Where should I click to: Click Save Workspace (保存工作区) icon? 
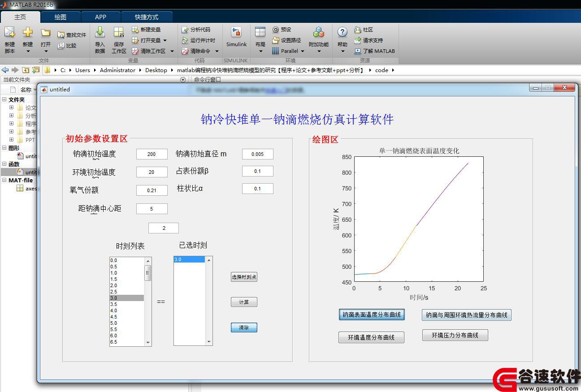pos(119,32)
